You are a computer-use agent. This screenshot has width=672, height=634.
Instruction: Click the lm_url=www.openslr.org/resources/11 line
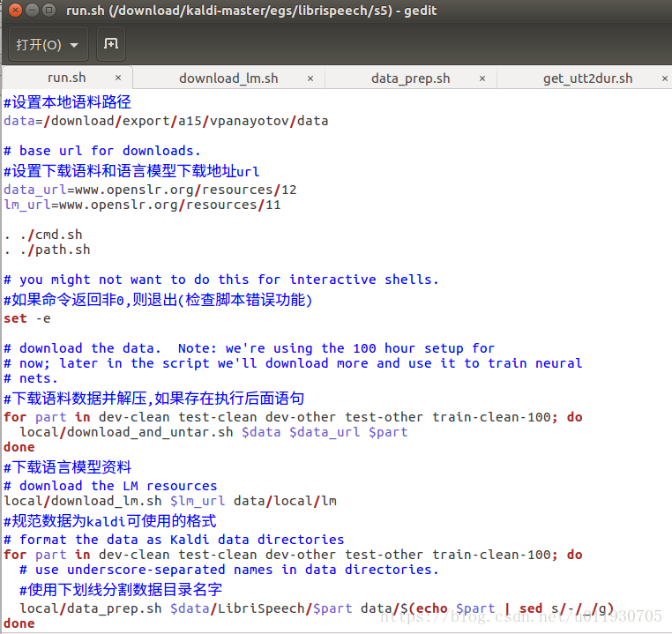(x=142, y=205)
